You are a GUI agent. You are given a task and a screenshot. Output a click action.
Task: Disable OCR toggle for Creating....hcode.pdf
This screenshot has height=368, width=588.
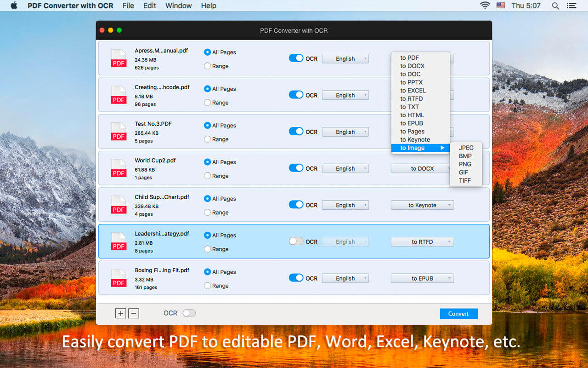click(296, 95)
